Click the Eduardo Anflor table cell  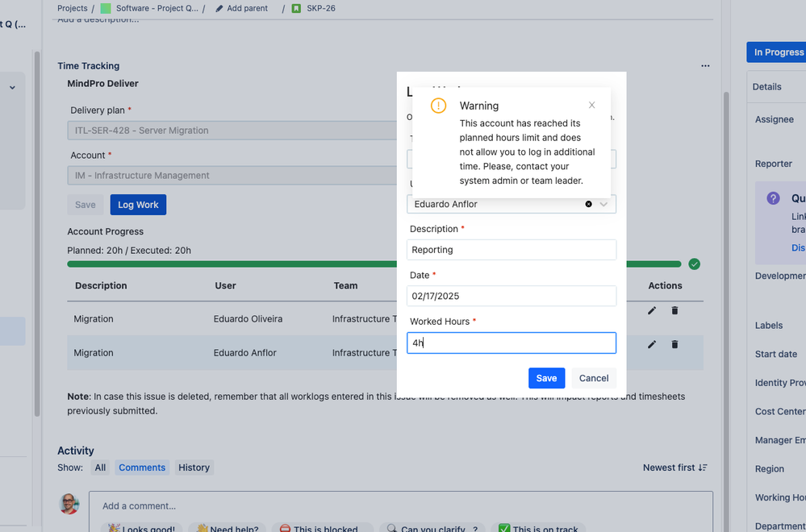pyautogui.click(x=244, y=353)
